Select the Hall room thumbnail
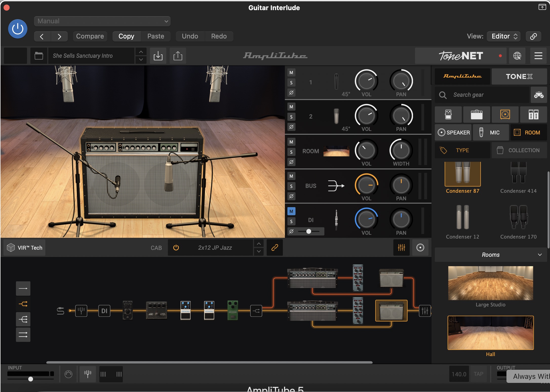Screen dimensions: 550x392 point(490,333)
